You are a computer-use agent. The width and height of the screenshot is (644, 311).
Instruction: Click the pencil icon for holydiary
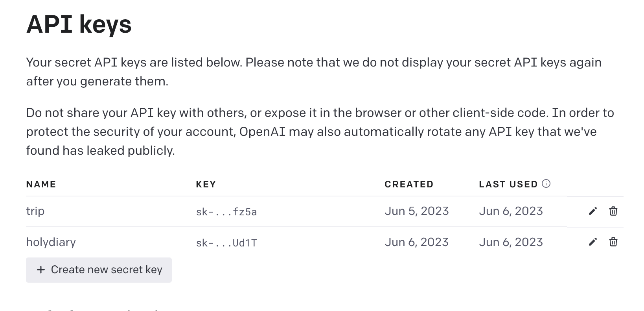592,242
